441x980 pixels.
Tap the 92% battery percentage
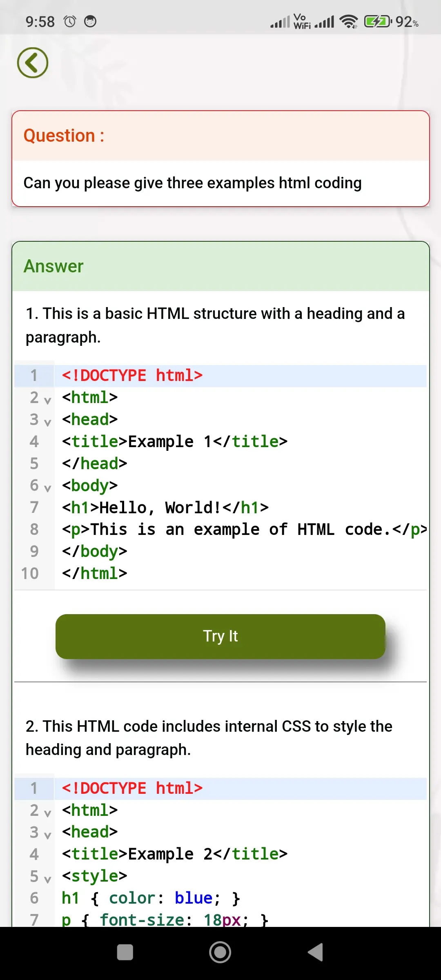pyautogui.click(x=407, y=22)
